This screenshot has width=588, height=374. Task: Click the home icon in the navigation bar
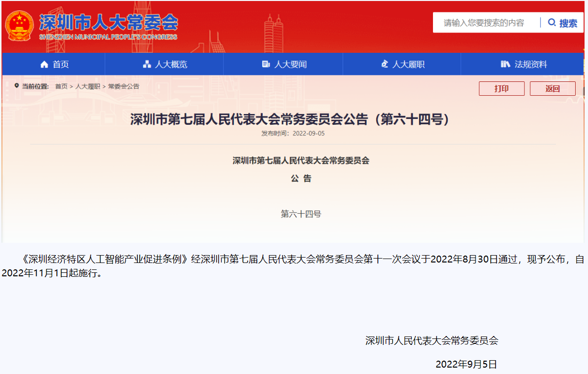point(44,64)
